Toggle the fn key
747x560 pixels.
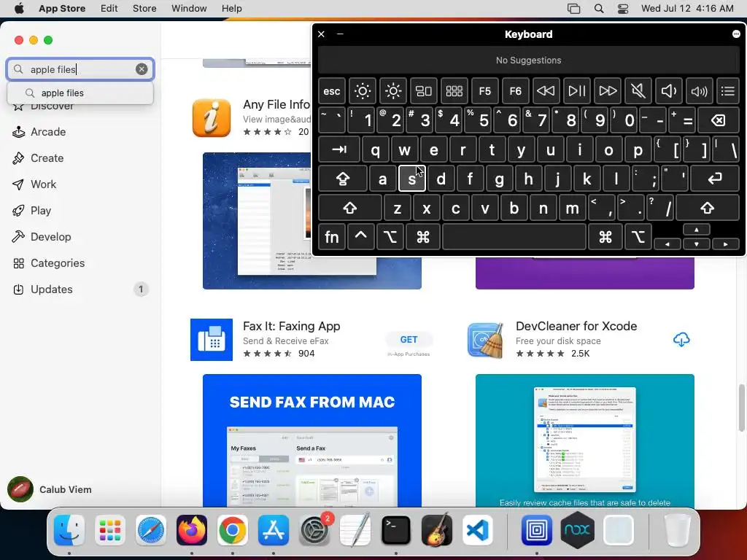point(332,237)
